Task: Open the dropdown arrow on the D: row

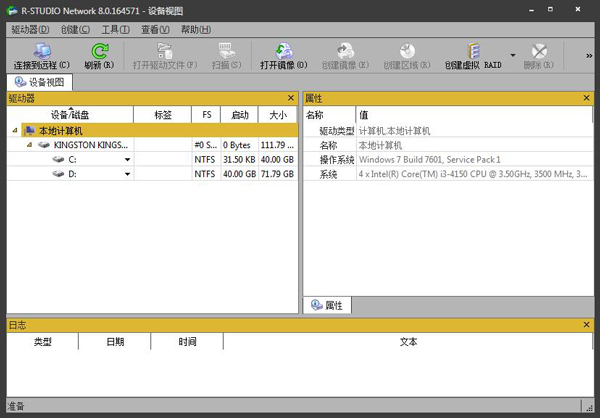Action: [127, 174]
